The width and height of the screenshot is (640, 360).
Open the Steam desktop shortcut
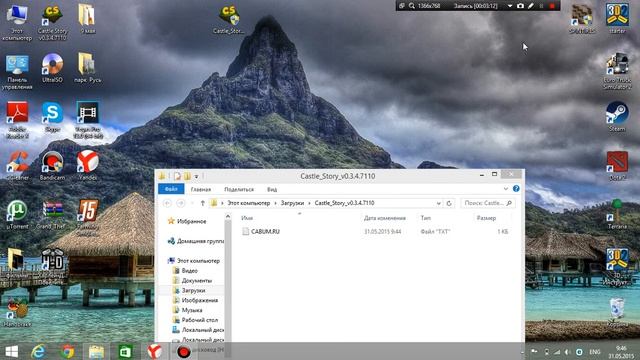617,116
